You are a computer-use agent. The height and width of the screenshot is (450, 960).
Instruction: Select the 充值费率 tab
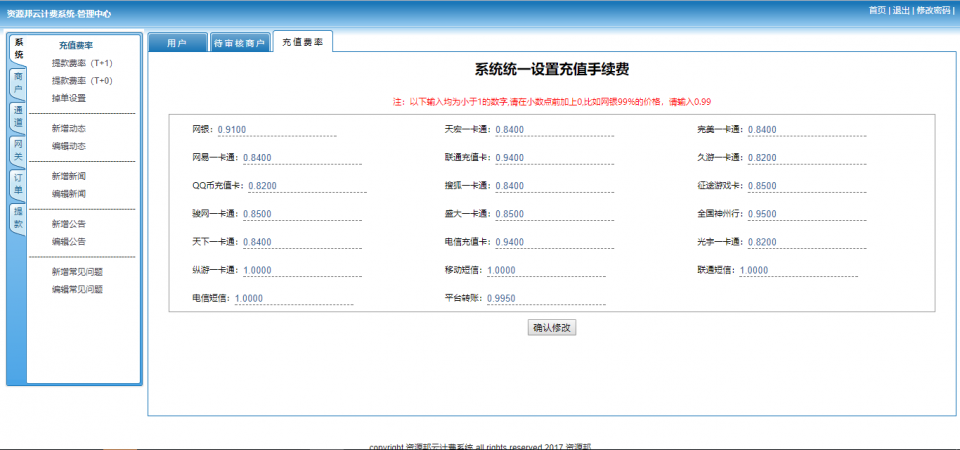pos(302,42)
